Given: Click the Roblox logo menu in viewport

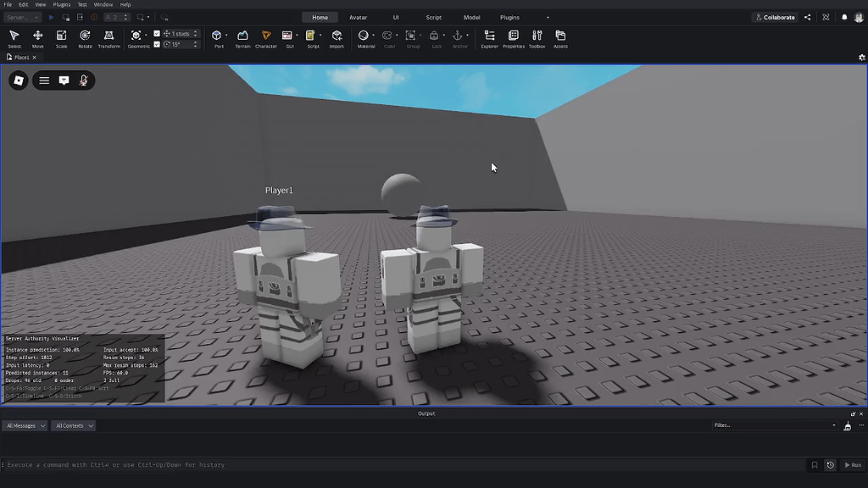Looking at the screenshot, I should click(19, 80).
